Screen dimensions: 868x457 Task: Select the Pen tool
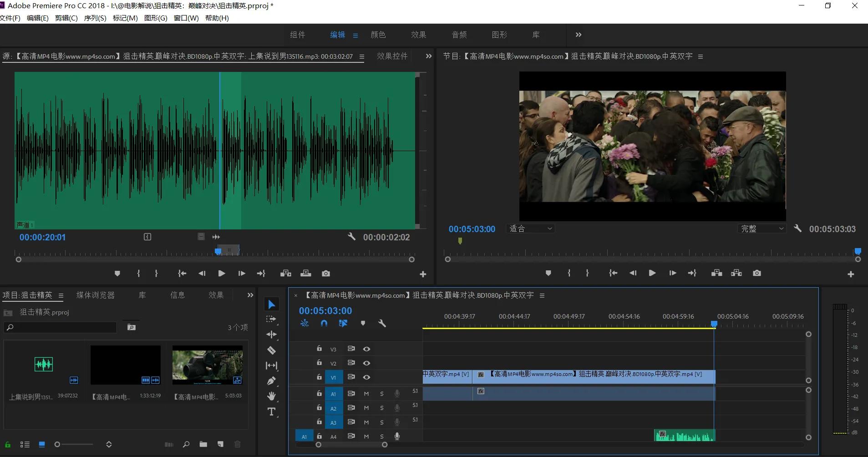(272, 381)
